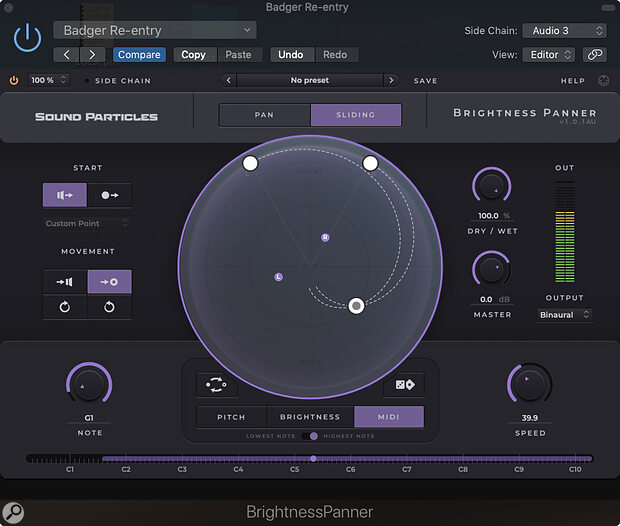Click the L speaker marker
The width and height of the screenshot is (620, 526).
[279, 277]
